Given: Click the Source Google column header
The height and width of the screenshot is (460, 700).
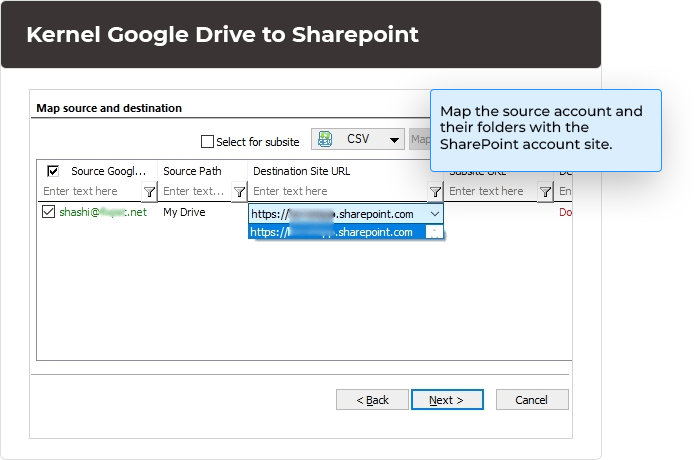Looking at the screenshot, I should tap(108, 171).
